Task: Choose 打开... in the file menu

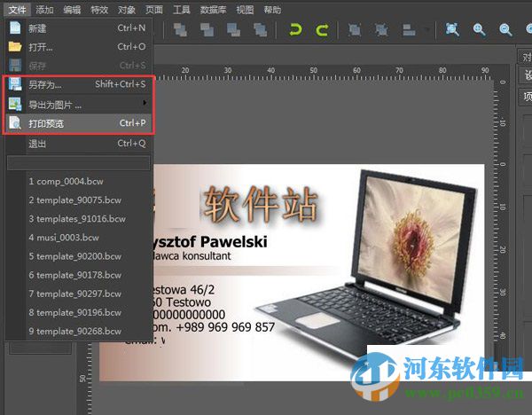Action: 79,47
